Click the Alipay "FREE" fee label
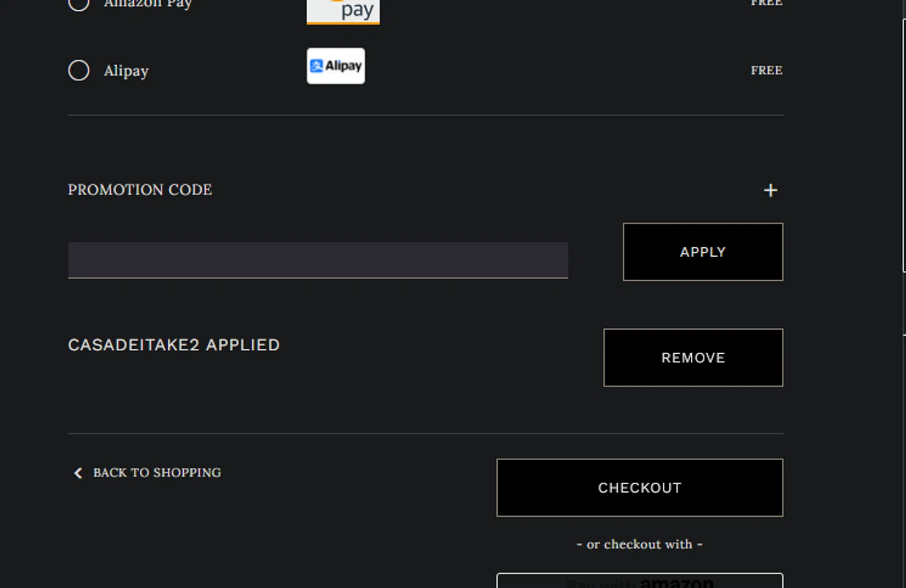 click(x=766, y=71)
